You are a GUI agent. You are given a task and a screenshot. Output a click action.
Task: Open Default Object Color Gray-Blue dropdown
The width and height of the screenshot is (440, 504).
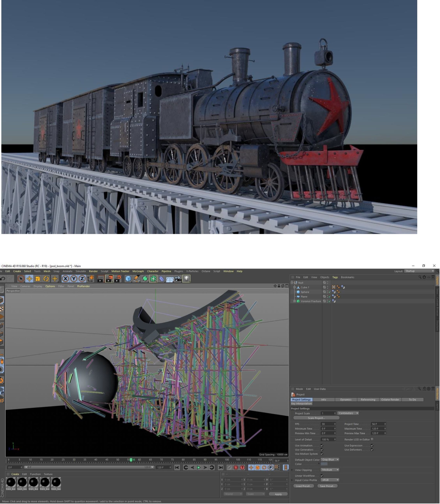[330, 460]
